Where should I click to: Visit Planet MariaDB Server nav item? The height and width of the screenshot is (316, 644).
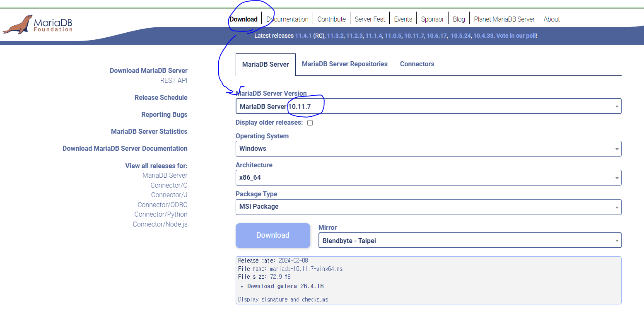(504, 19)
